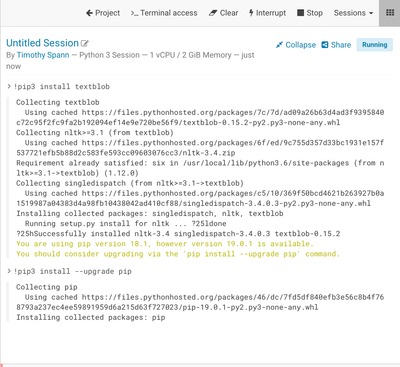This screenshot has height=367, width=400.
Task: Click 'You should consider upgrading' warning line
Action: [178, 254]
